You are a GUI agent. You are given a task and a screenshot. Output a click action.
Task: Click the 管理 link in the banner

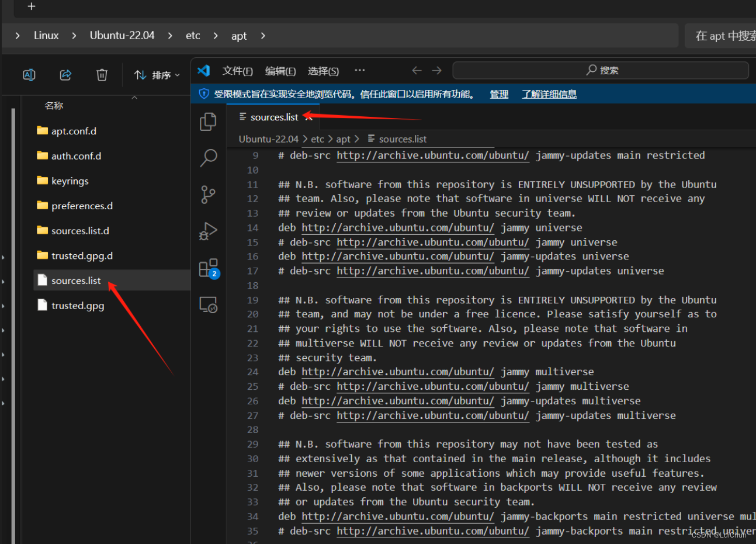[499, 94]
